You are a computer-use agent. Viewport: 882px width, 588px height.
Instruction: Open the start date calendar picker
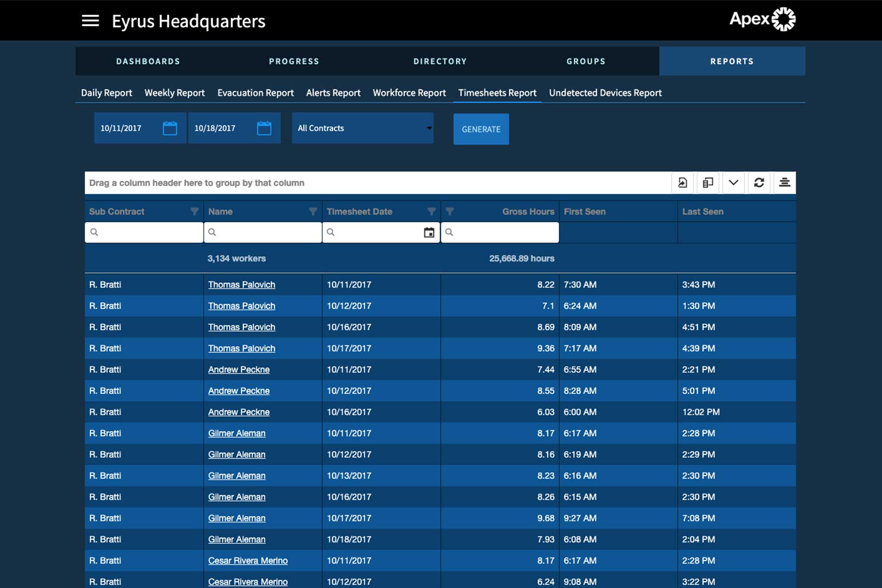point(170,128)
